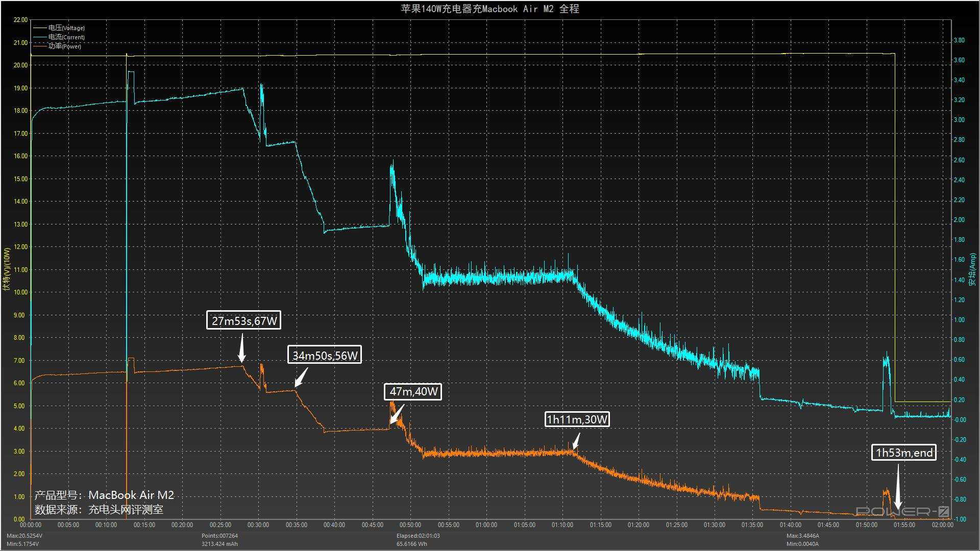Click the POWER-Z watermark logo
Image resolution: width=980 pixels, height=551 pixels.
[x=902, y=511]
